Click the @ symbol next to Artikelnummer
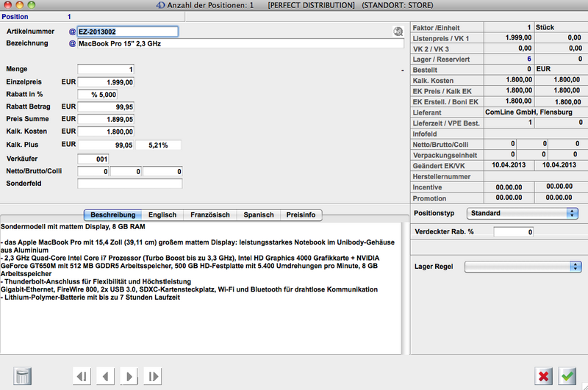The width and height of the screenshot is (588, 390). (72, 32)
